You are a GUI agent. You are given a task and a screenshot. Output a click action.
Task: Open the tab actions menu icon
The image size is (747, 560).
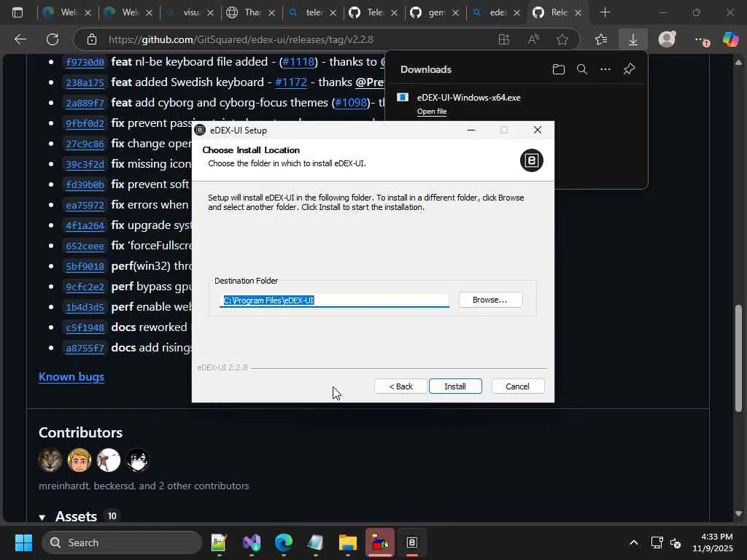point(18,12)
